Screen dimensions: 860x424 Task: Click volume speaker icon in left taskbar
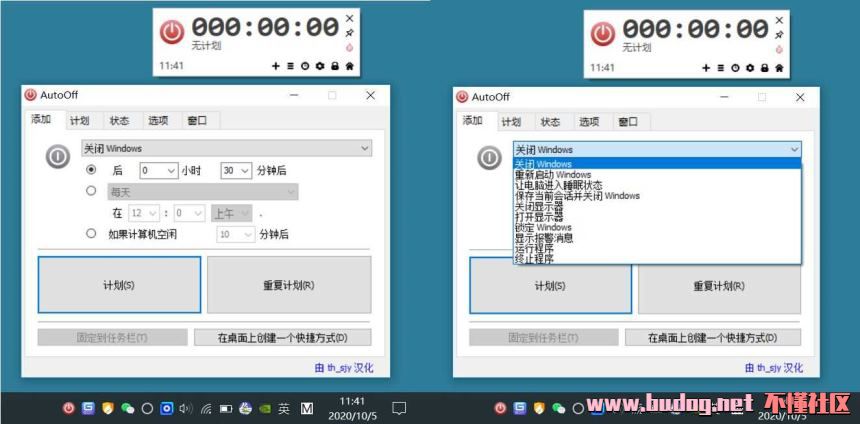(185, 408)
